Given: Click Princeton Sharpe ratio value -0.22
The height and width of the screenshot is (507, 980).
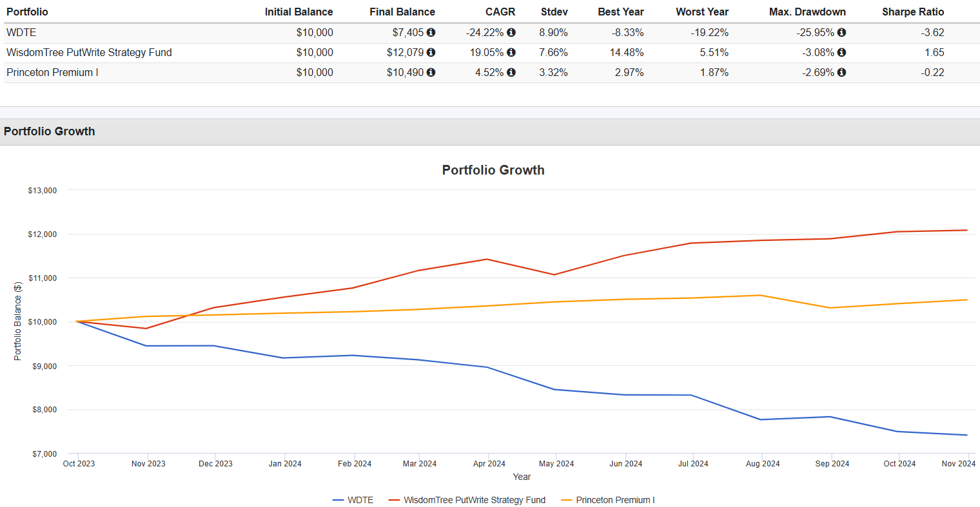Looking at the screenshot, I should [932, 72].
